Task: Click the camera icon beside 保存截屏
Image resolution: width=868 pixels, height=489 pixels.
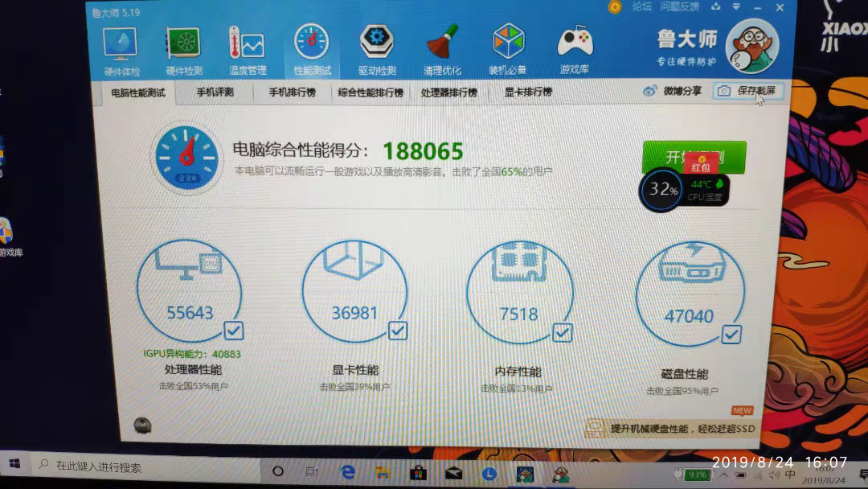Action: click(723, 91)
